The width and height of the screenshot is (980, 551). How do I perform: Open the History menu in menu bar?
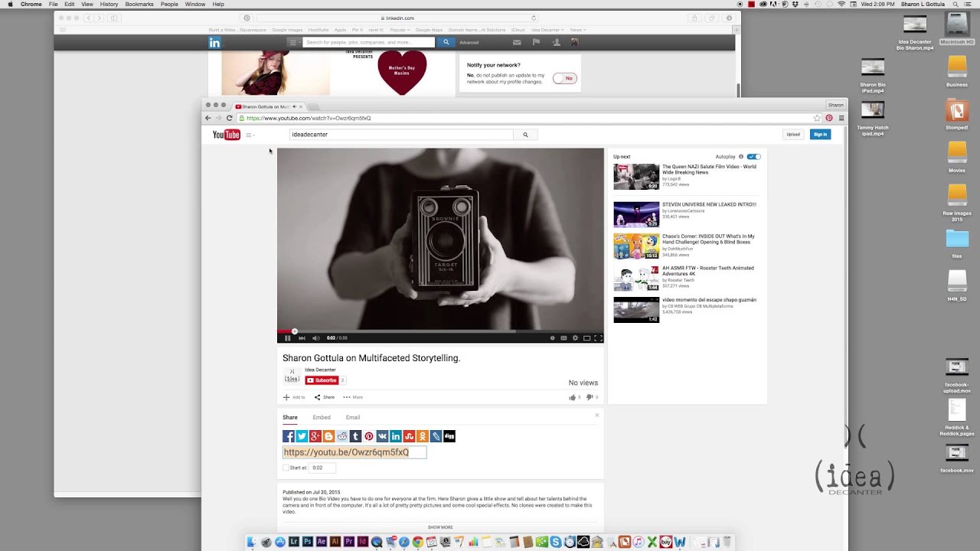click(109, 5)
